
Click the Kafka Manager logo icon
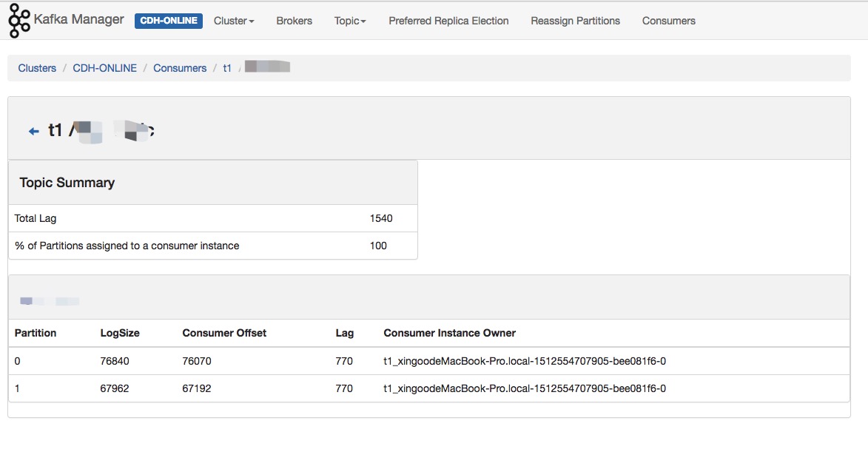tap(18, 21)
